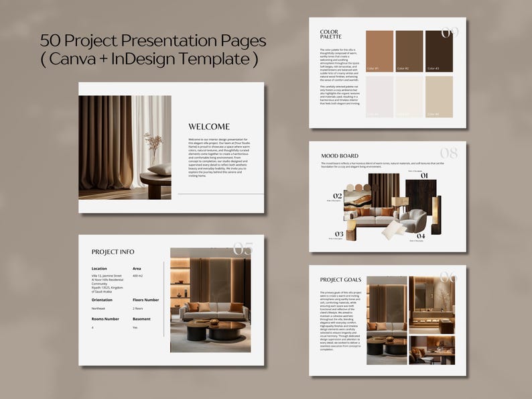
Task: Open the bathroom vanity photo in Project Goals
Action: pos(432,305)
